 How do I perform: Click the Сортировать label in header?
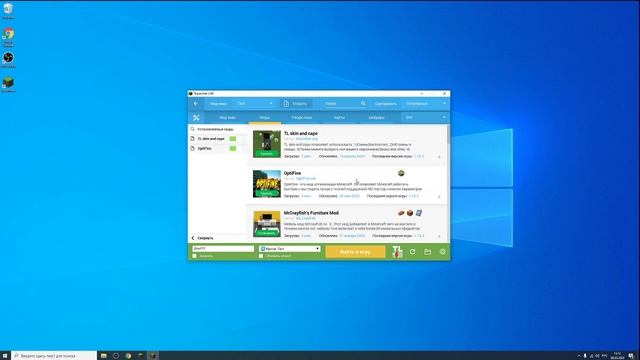click(x=385, y=104)
